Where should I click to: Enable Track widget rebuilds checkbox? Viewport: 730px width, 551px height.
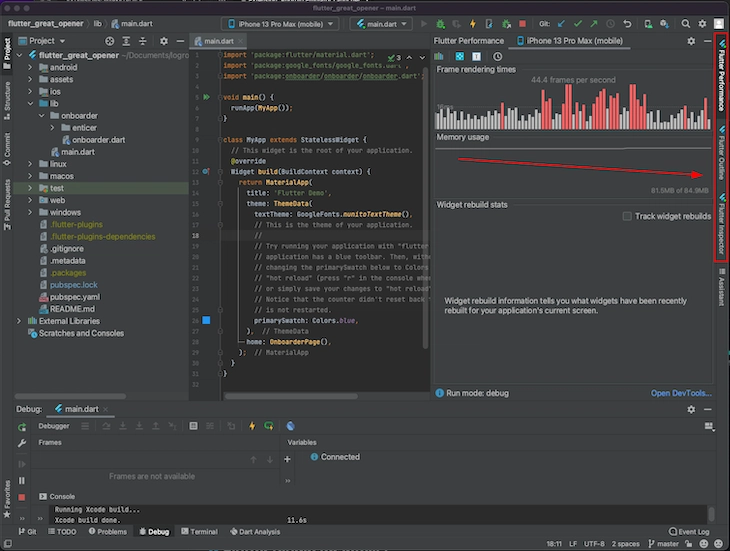[x=627, y=216]
